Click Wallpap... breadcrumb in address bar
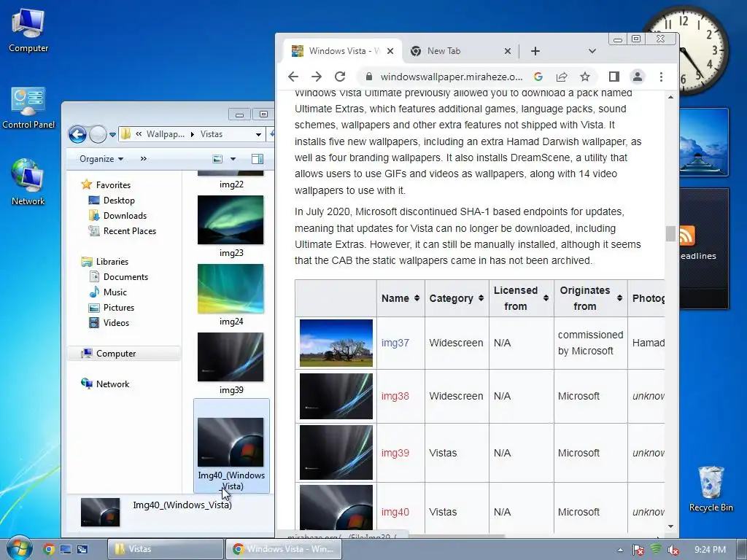This screenshot has height=560, width=747. click(165, 134)
